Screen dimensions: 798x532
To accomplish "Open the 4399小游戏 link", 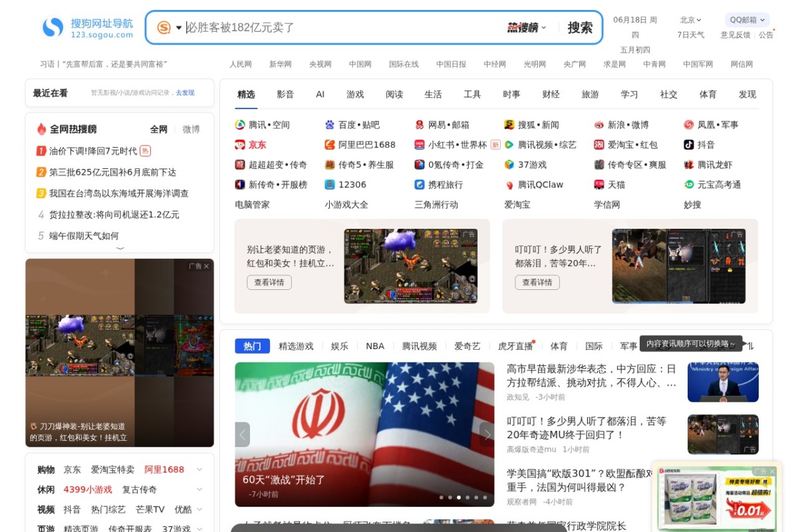I will [x=88, y=489].
